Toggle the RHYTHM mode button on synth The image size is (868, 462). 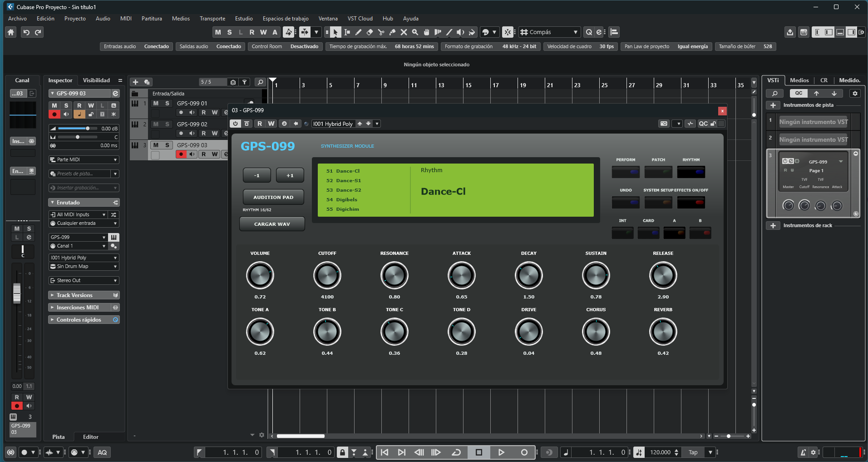pos(691,172)
